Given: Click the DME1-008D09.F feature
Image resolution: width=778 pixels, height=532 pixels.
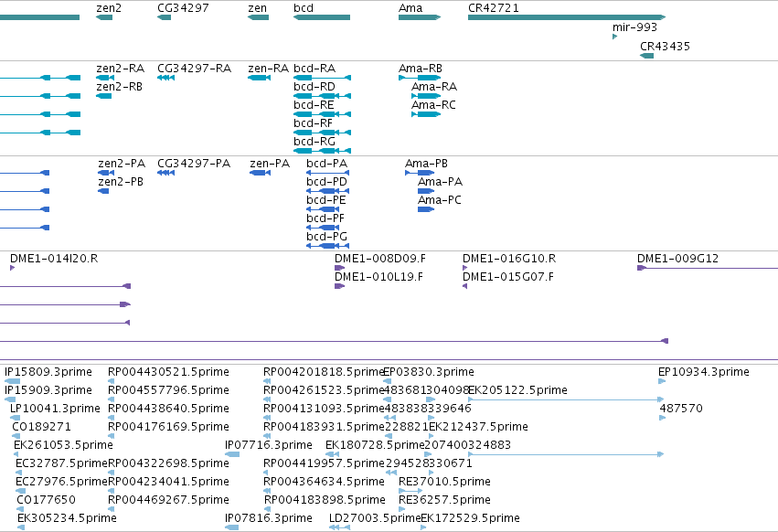Looking at the screenshot, I should click(340, 268).
